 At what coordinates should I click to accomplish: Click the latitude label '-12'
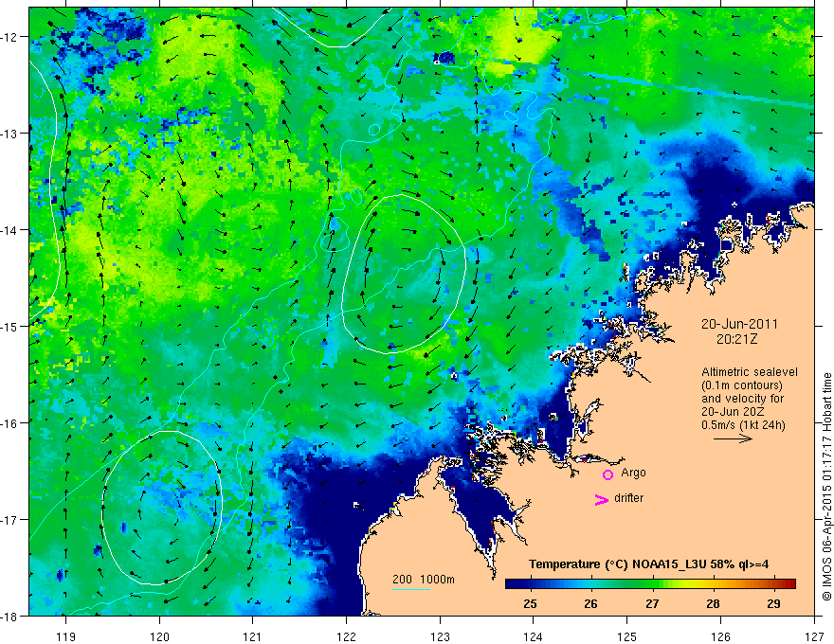coord(9,37)
